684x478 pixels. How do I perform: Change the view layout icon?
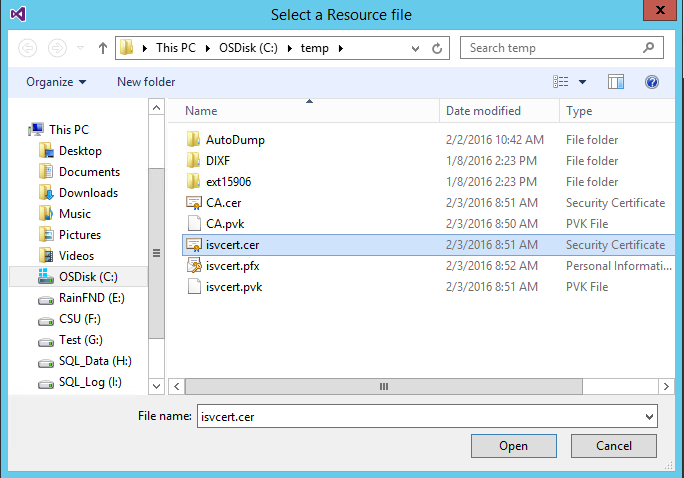561,82
